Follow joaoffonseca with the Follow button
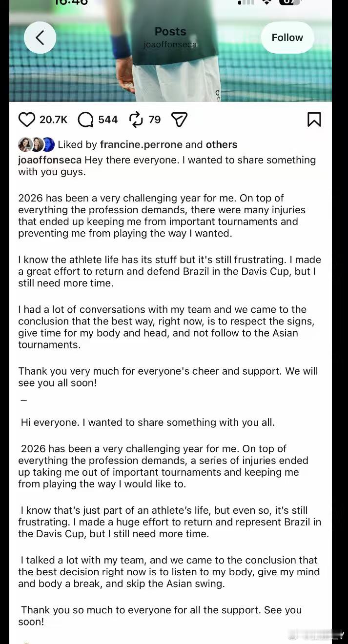This screenshot has height=644, width=348. point(287,38)
